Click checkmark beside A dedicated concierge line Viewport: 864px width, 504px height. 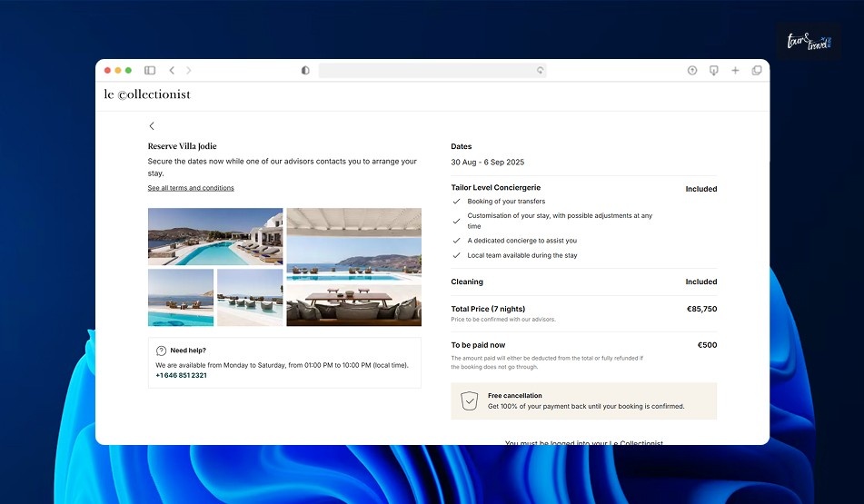(x=456, y=241)
